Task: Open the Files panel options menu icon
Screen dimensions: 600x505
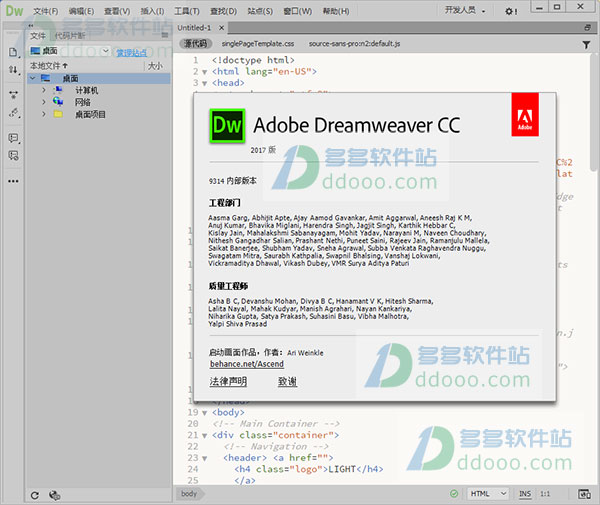Action: 165,35
